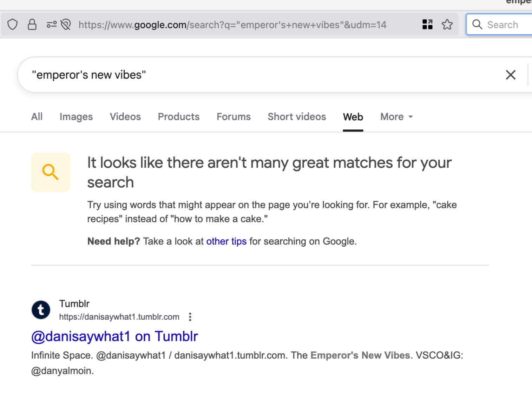Image resolution: width=532 pixels, height=408 pixels.
Task: Switch to the Images tab
Action: pyautogui.click(x=76, y=117)
